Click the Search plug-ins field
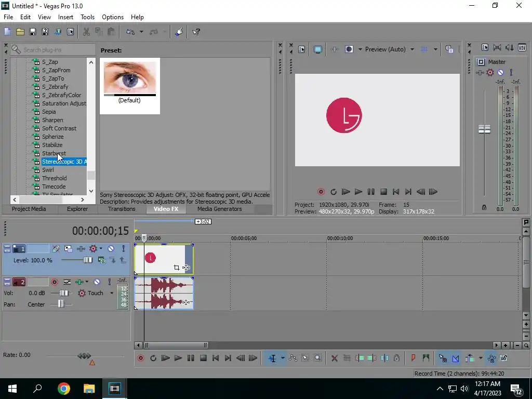Image resolution: width=532 pixels, height=399 pixels. point(53,50)
